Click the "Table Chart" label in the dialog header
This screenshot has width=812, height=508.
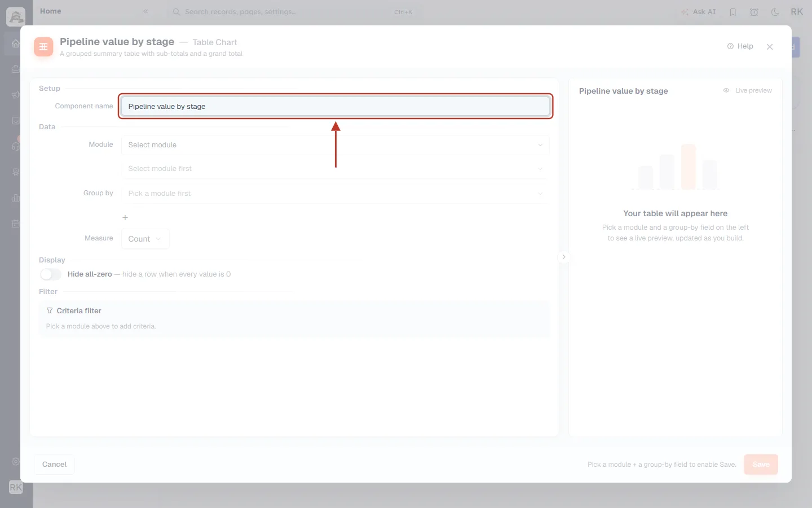click(215, 42)
